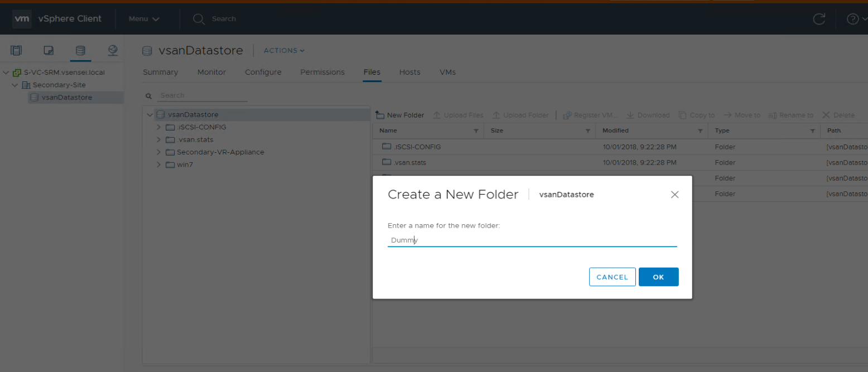Viewport: 868px width, 372px height.
Task: Expand the .iSCSI-CONFIG folder tree node
Action: (159, 127)
